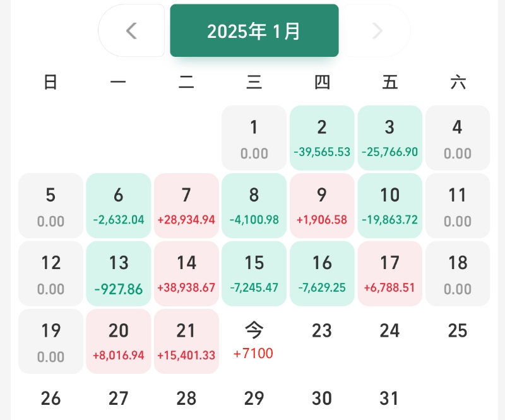Screen dimensions: 505x420
Task: Open January 7 with +28,934.94 gain
Action: pyautogui.click(x=186, y=206)
